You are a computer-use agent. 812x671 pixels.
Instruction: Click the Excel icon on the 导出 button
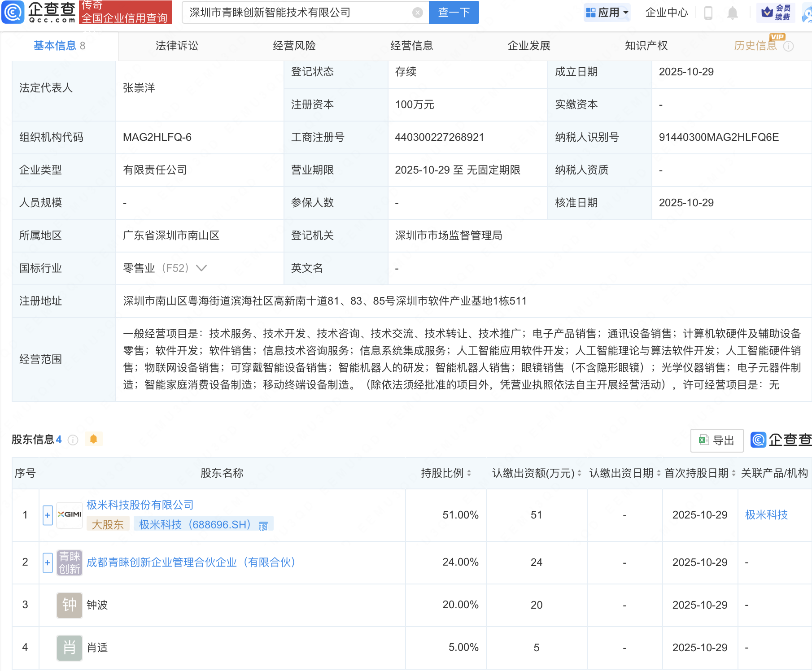coord(703,440)
